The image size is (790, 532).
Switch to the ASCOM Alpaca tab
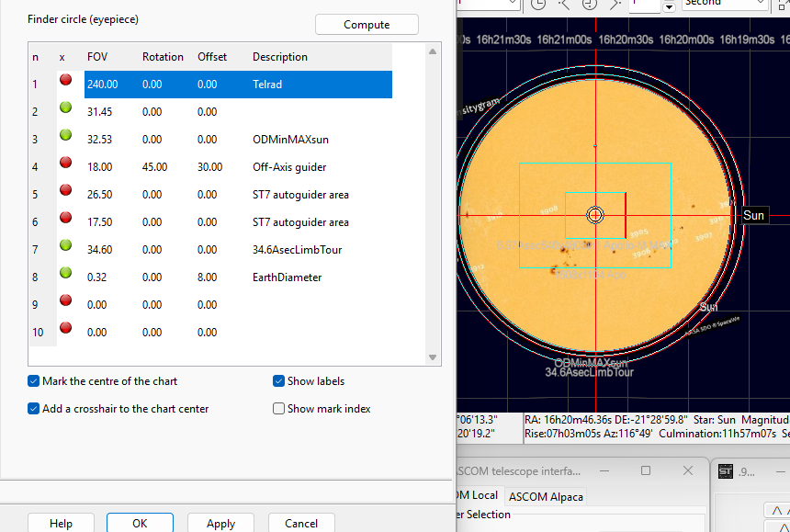tap(546, 497)
